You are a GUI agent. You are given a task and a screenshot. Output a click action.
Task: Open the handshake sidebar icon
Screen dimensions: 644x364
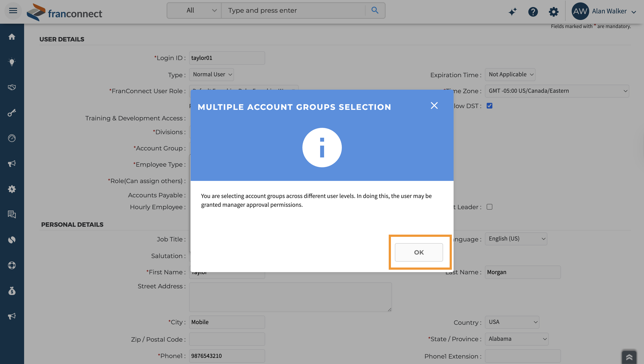(x=12, y=87)
